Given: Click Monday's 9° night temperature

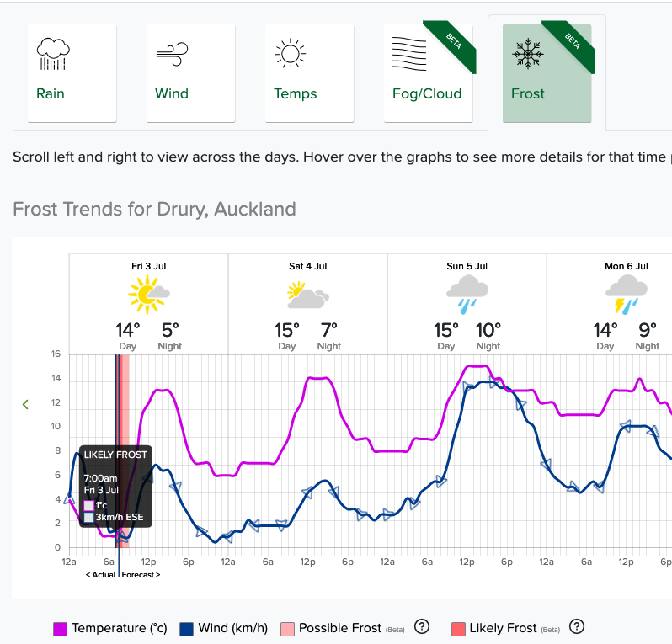Looking at the screenshot, I should [648, 330].
